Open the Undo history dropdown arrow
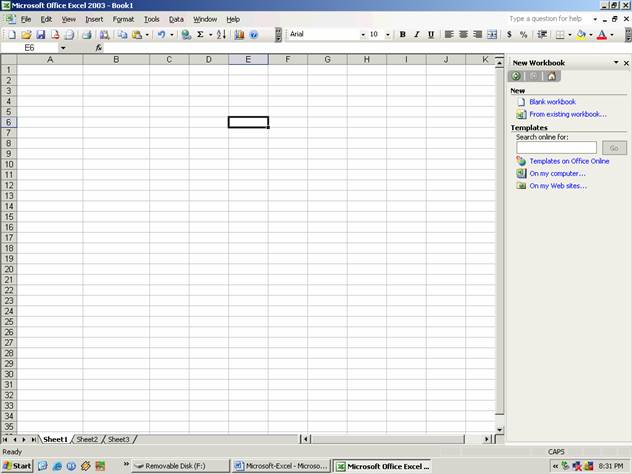632x474 pixels. [172, 35]
